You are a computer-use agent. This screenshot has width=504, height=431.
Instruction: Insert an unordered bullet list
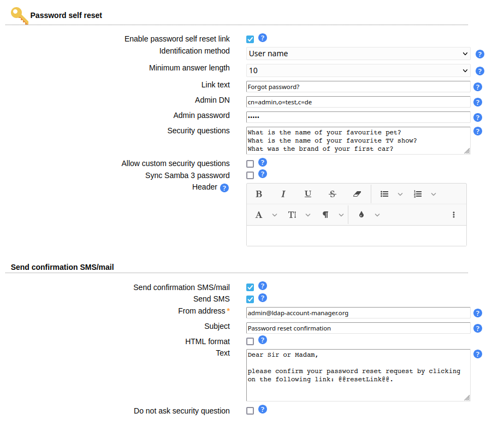tap(384, 194)
